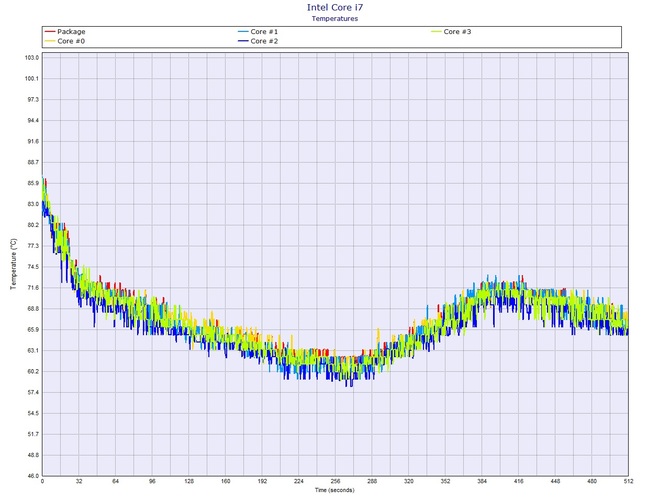Click the 74.5 y-axis value

33,267
